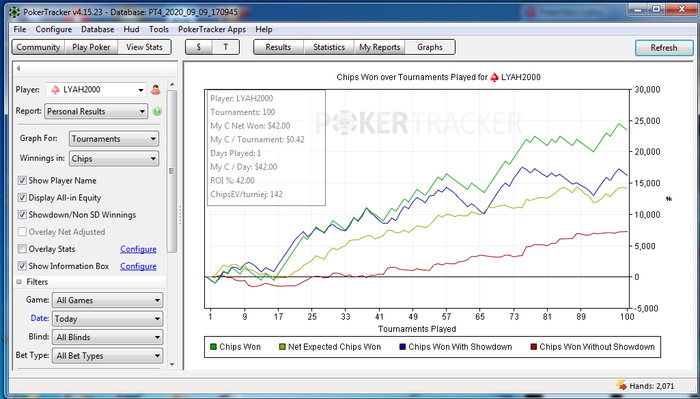Screen dimensions: 700x399
Task: Open the Configure menu
Action: click(x=54, y=29)
